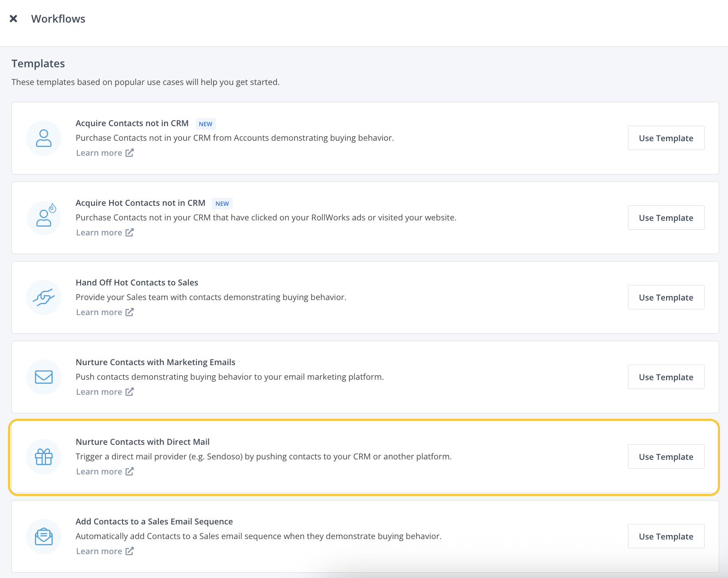Click the person icon for Acquire Contacts template

point(44,138)
